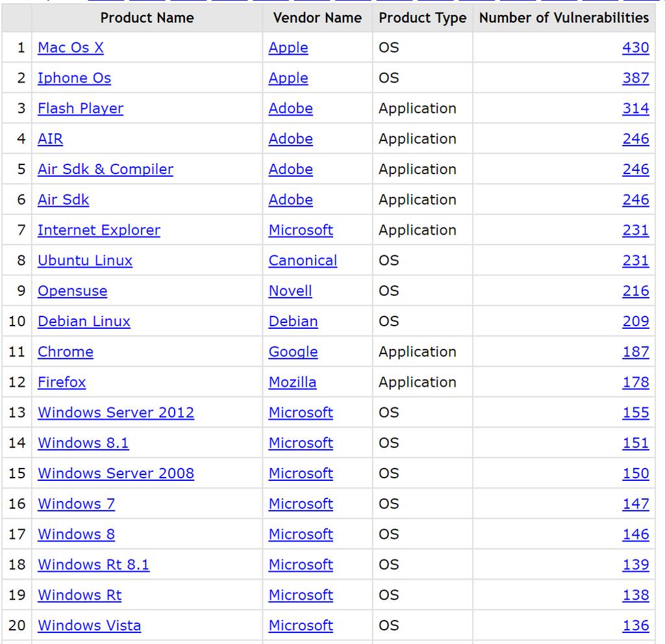Open the 147 count for Windows 7

(x=635, y=504)
